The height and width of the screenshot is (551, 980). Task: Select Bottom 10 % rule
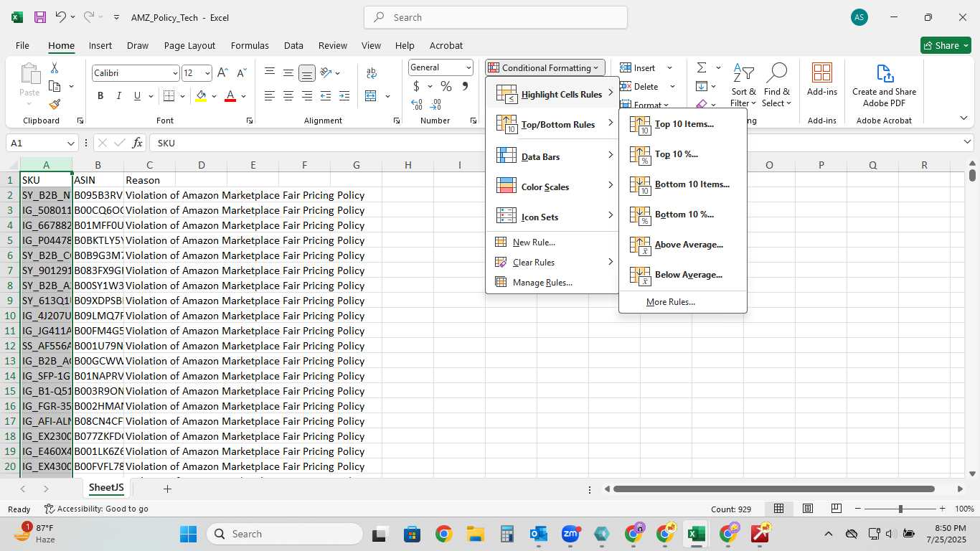683,215
